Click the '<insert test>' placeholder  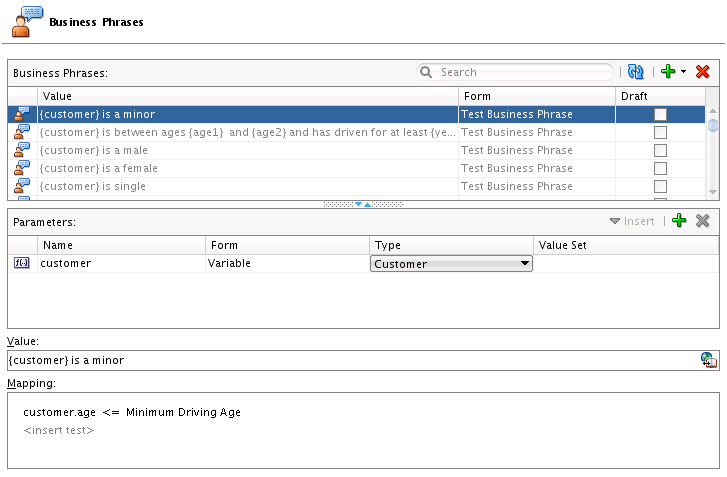click(x=59, y=430)
